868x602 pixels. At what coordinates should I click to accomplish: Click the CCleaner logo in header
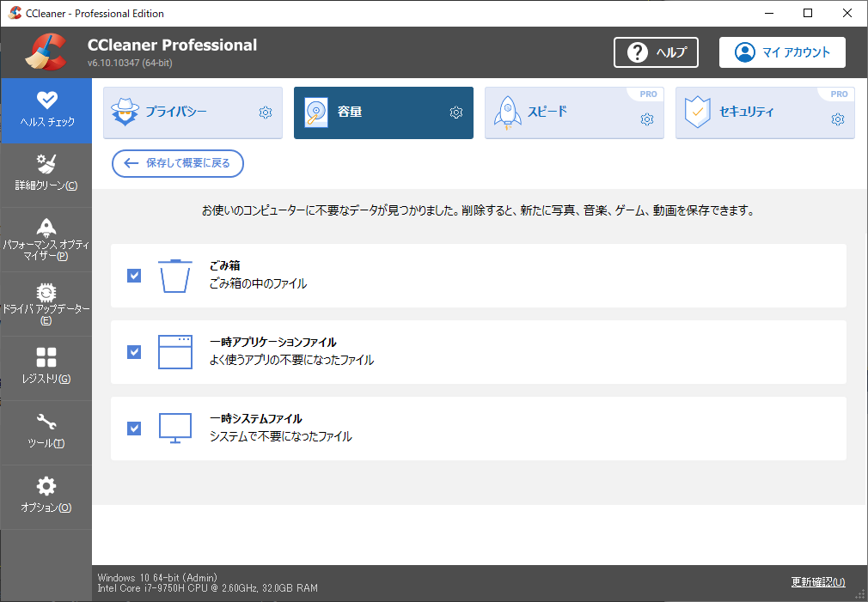point(46,52)
